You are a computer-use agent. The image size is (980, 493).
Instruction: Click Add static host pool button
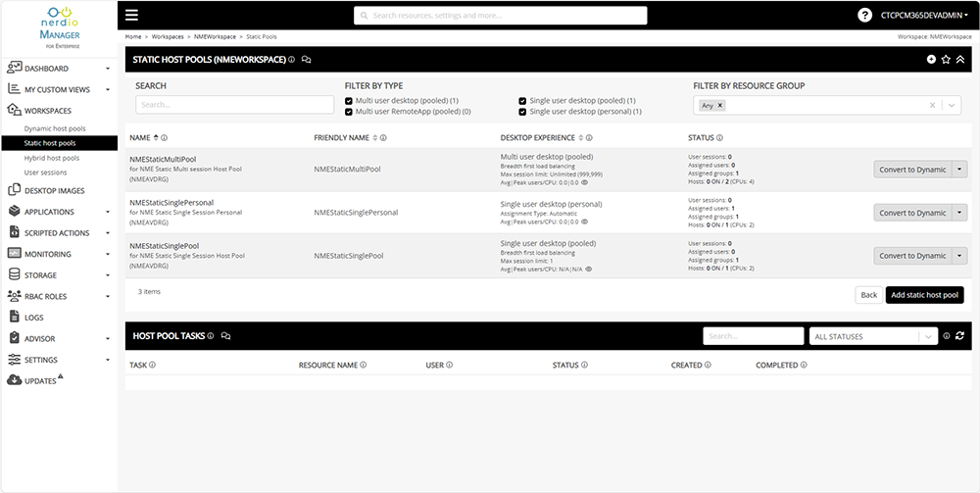click(x=924, y=295)
